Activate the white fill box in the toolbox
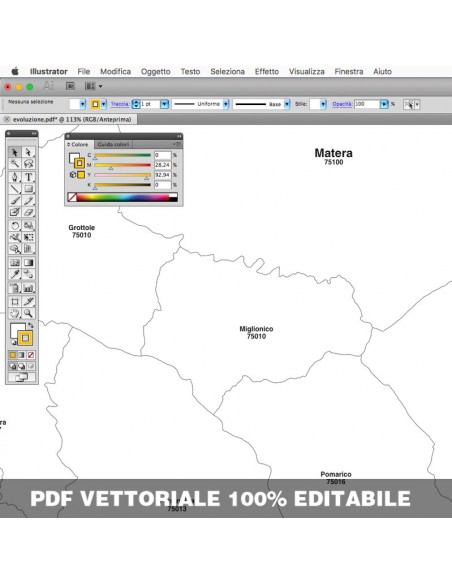This screenshot has height=584, width=452. (15, 329)
